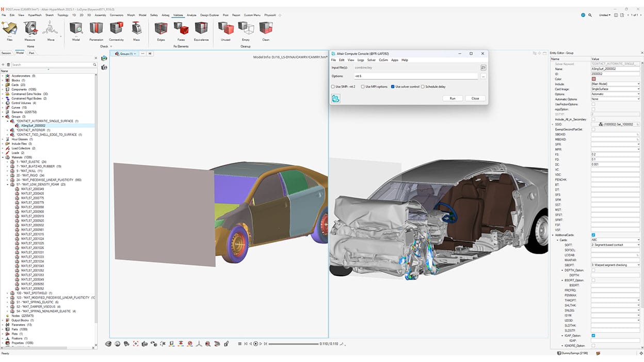Open the Measure tool in Home group

(x=30, y=31)
